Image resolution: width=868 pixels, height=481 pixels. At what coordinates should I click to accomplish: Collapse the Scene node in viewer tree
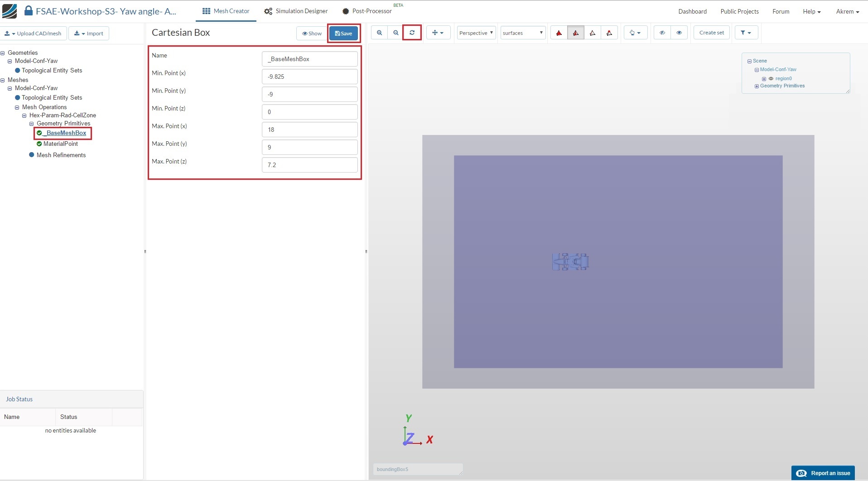click(749, 61)
